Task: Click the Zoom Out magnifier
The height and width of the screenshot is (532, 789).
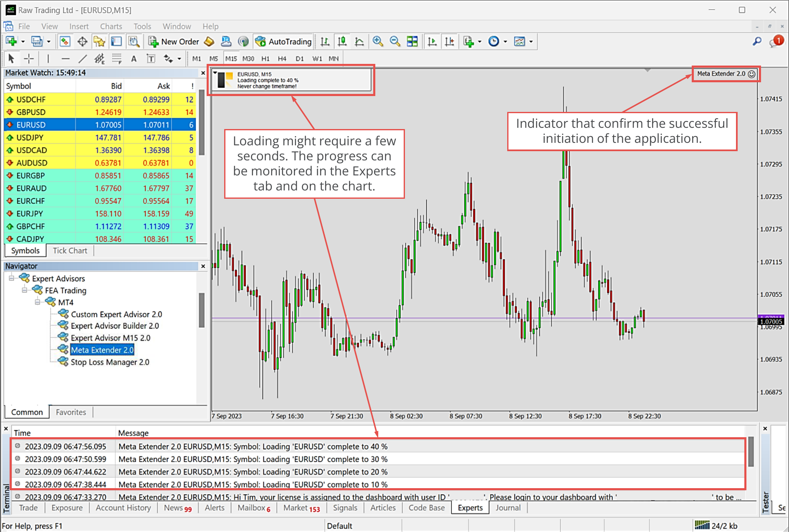Action: 395,41
